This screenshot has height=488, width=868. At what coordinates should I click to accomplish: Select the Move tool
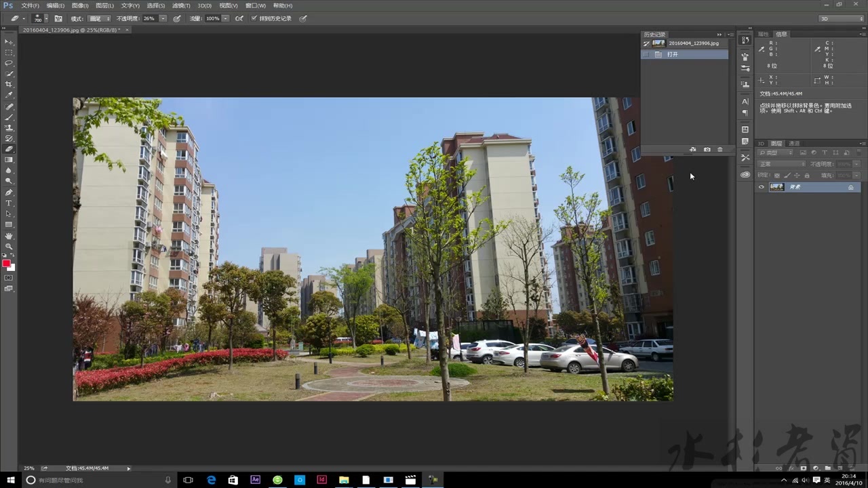tap(9, 42)
